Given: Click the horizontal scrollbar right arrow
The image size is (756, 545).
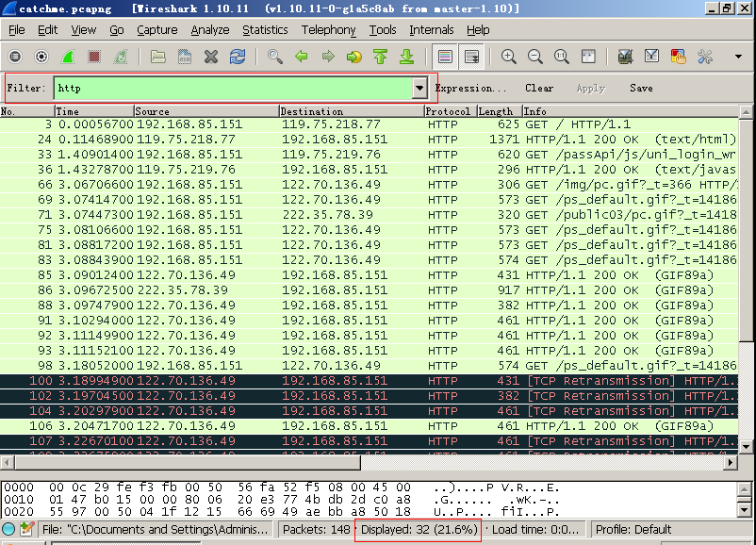Looking at the screenshot, I should (731, 462).
